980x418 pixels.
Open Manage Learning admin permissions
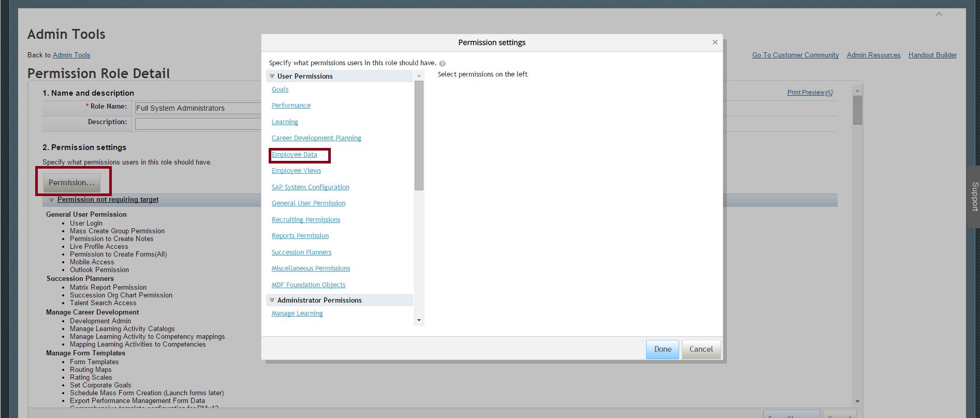click(297, 313)
